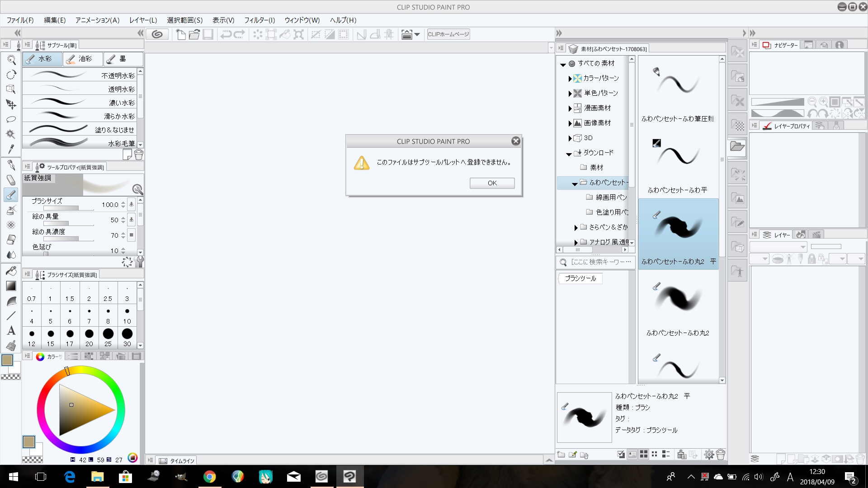
Task: Open the CLIPホームページ button
Action: tap(448, 34)
